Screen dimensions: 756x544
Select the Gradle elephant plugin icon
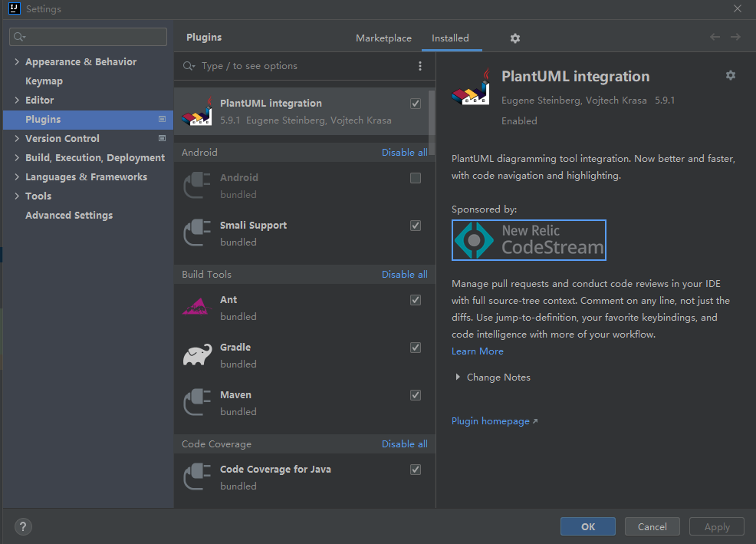click(x=197, y=355)
